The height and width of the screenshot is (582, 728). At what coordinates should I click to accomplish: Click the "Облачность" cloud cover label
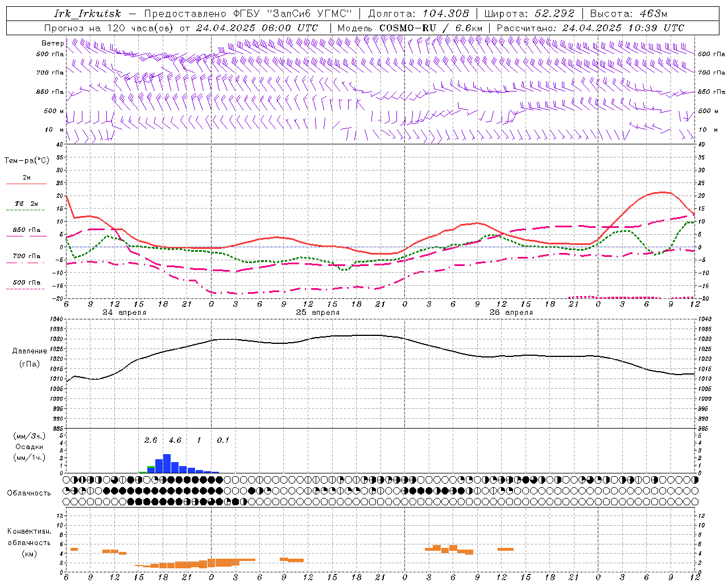[29, 493]
